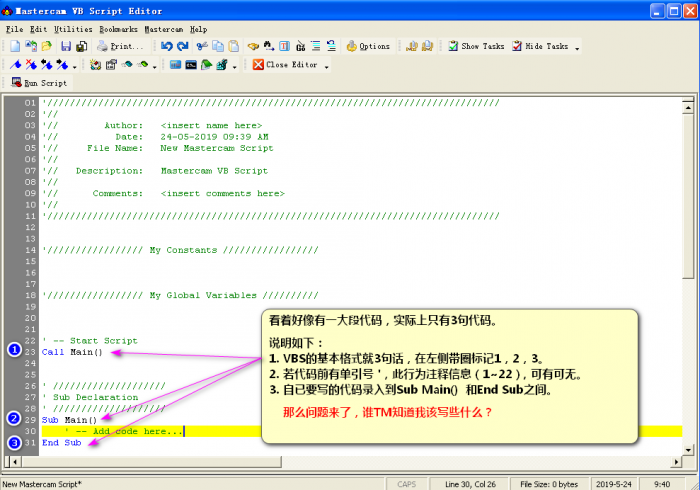Click the icon left of the calendar icon

click(96, 65)
